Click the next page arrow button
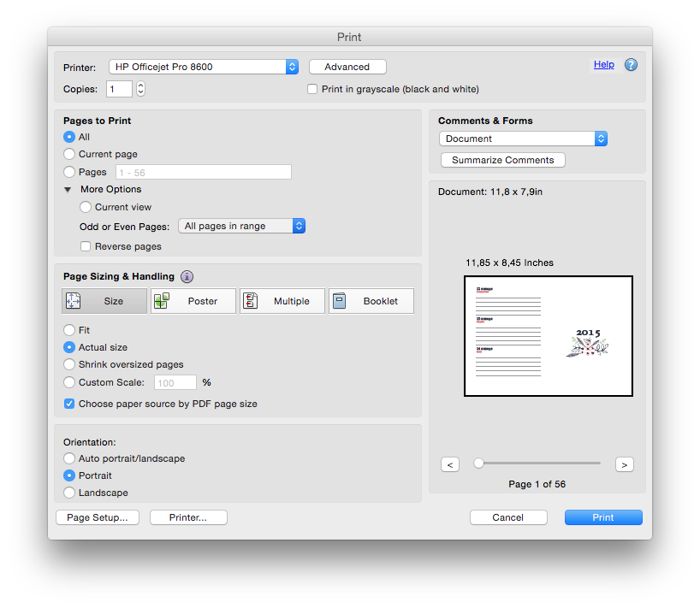Viewport: 700px width, 608px height. (x=625, y=465)
